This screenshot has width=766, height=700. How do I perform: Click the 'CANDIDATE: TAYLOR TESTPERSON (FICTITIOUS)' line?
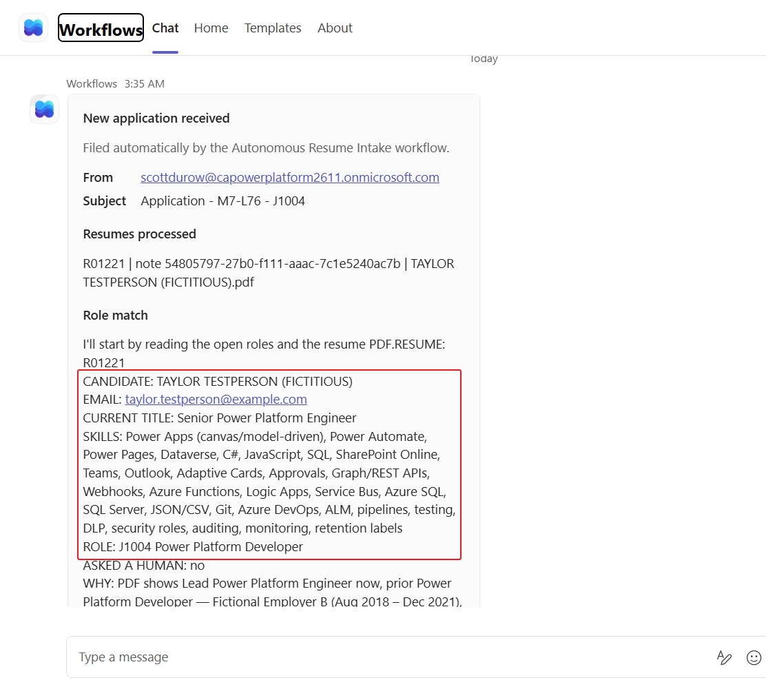(x=218, y=382)
